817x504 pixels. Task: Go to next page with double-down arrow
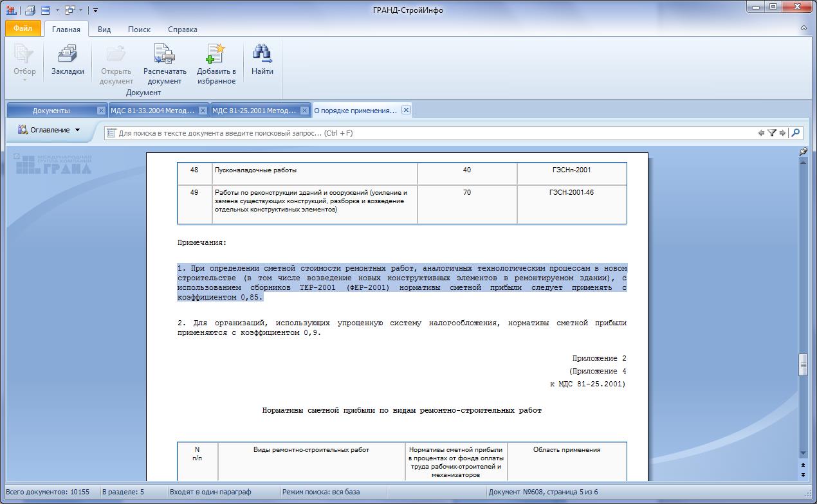pyautogui.click(x=803, y=474)
